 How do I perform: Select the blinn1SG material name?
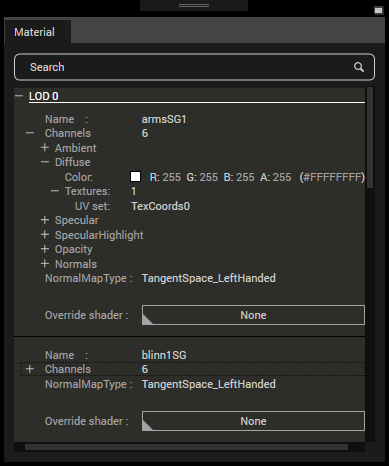pos(164,355)
